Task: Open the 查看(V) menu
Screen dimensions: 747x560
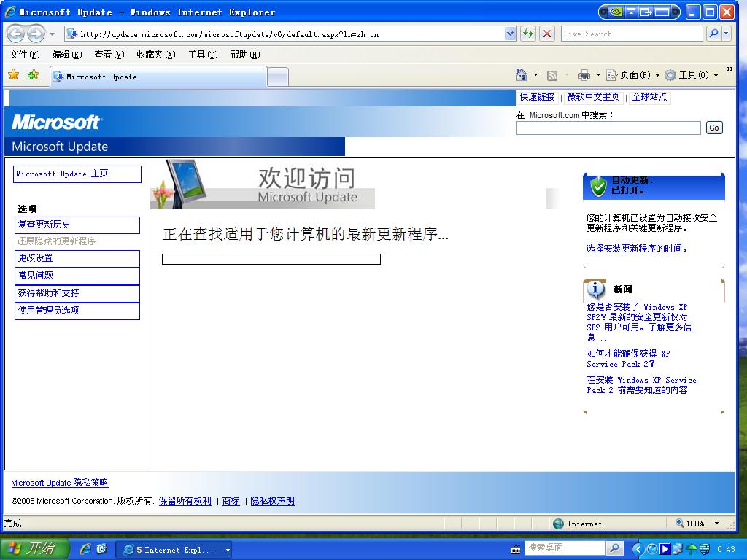Action: point(109,55)
